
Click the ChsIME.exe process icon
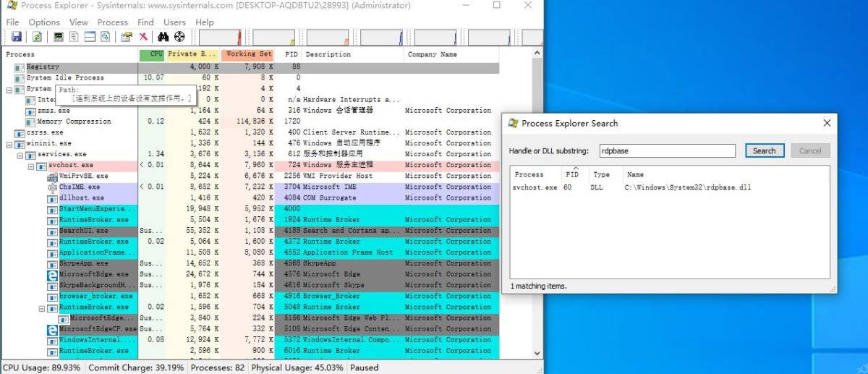(52, 187)
